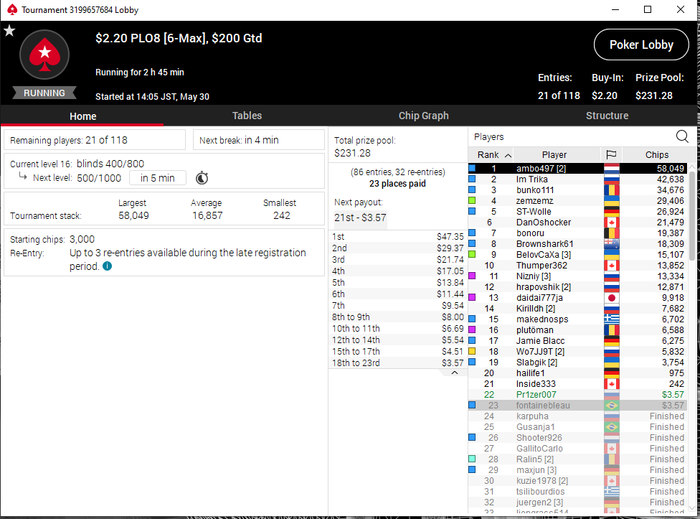Open the Structure tab
This screenshot has height=519, width=700.
coord(607,116)
